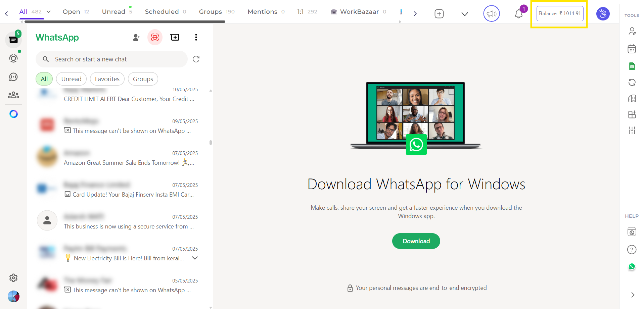Switch to the Mentions tab
The image size is (644, 309).
tap(266, 12)
